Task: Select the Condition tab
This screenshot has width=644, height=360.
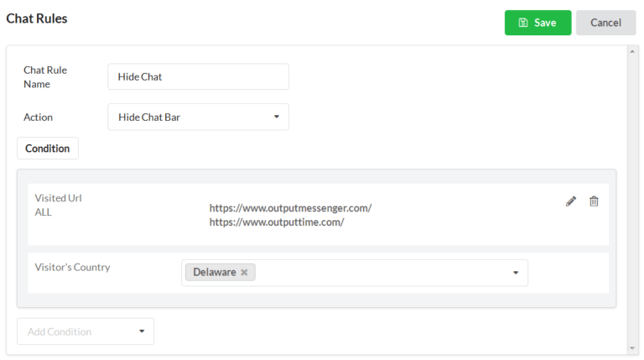Action: pyautogui.click(x=48, y=149)
